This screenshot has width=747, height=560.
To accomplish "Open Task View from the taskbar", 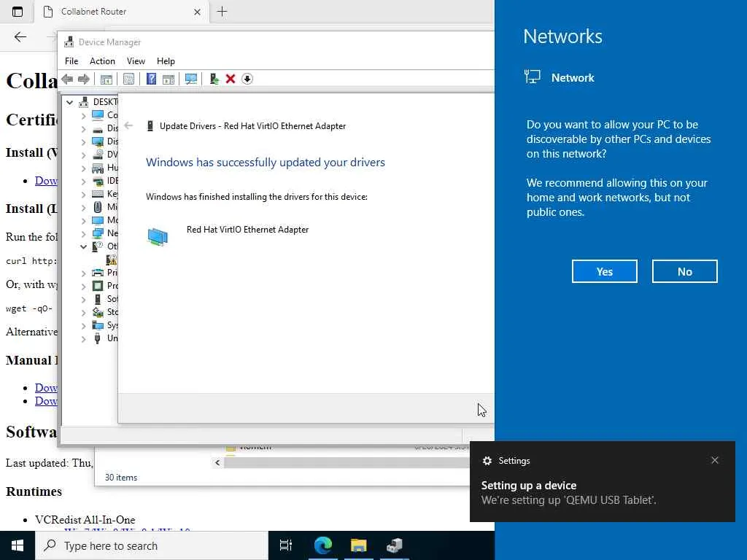I will [x=286, y=545].
